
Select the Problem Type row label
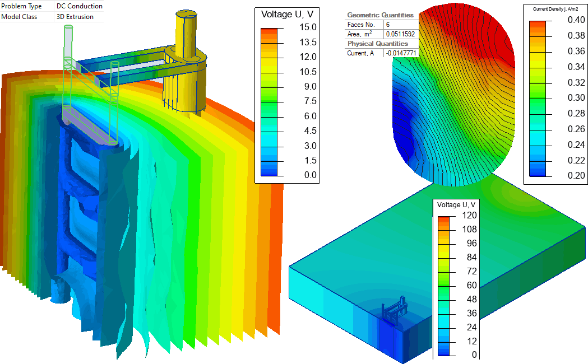22,6
